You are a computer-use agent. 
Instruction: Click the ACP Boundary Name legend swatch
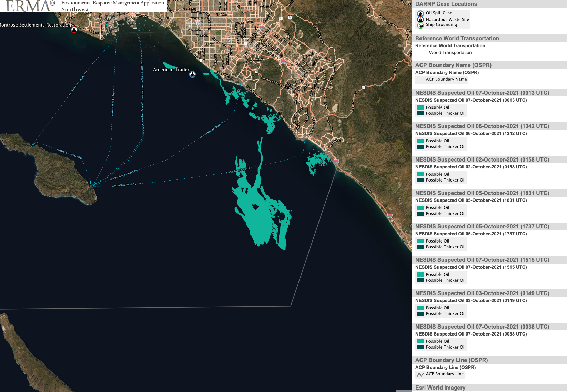pos(421,79)
